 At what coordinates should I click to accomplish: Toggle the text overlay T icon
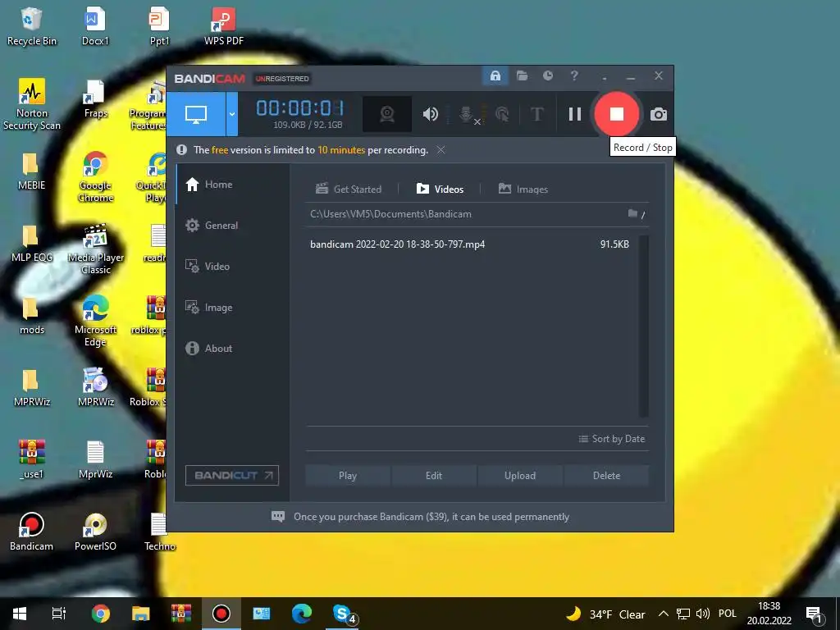click(536, 113)
